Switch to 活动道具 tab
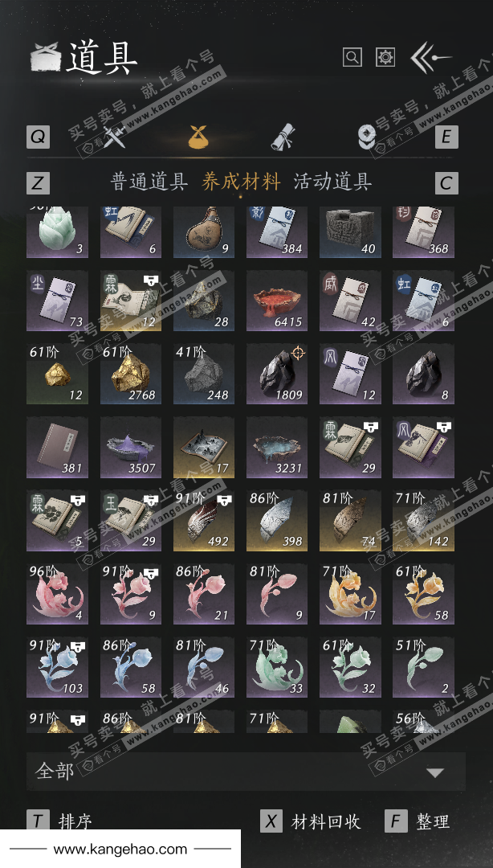 (332, 182)
